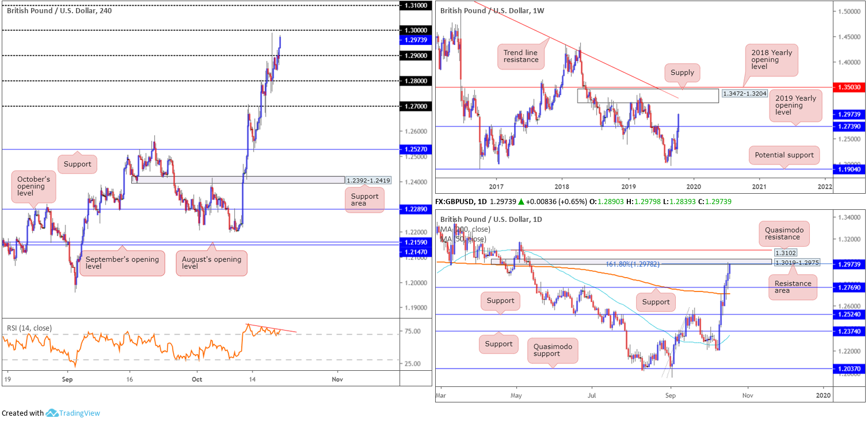
Task: Click the 1.27000 price tag
Action: (416, 106)
